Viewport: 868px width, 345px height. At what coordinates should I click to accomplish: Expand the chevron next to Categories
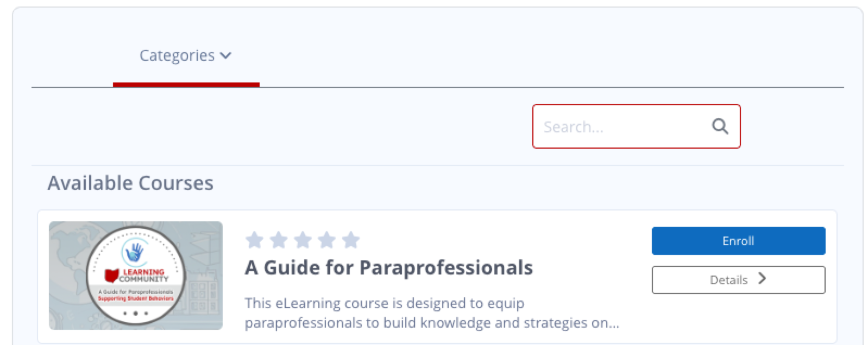tap(225, 56)
